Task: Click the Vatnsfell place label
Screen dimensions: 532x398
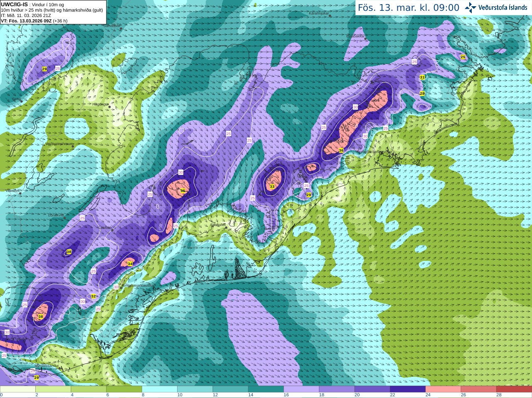Action: [12, 191]
